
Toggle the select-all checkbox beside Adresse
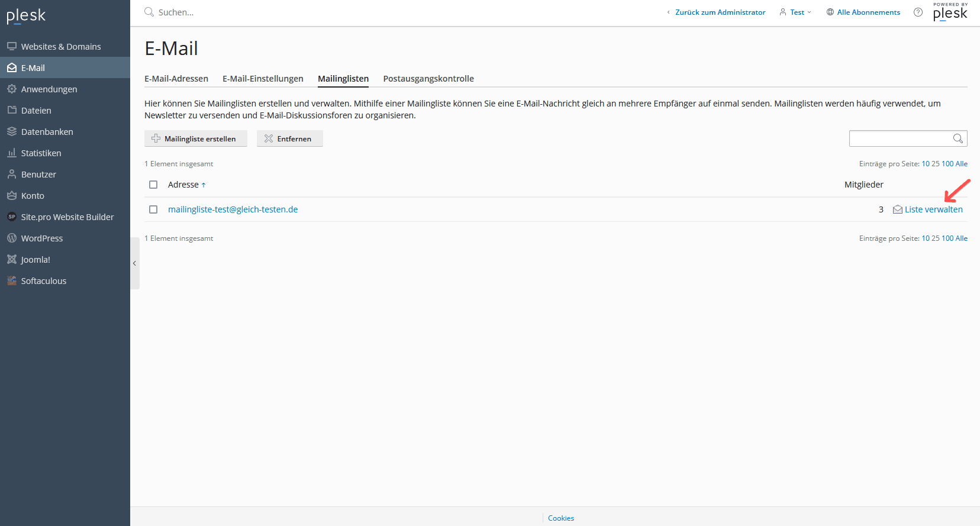pyautogui.click(x=153, y=185)
